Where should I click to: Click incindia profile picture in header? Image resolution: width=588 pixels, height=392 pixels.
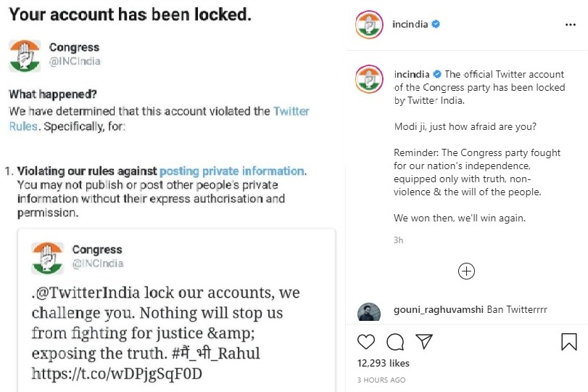(x=369, y=25)
